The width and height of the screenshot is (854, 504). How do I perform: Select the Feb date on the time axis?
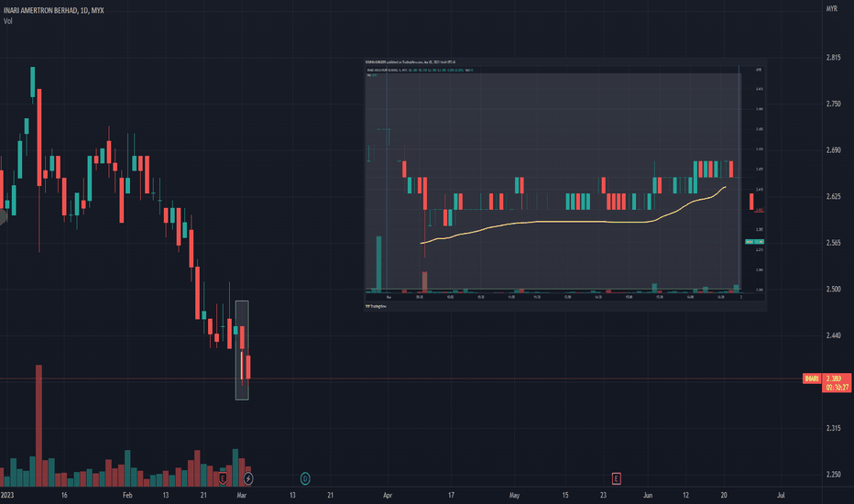coord(127,495)
